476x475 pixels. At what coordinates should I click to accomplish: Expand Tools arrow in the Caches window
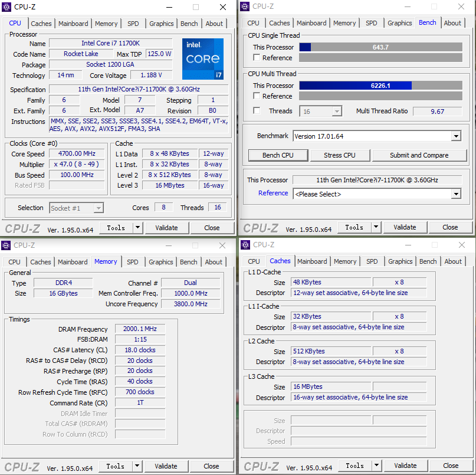(x=376, y=465)
